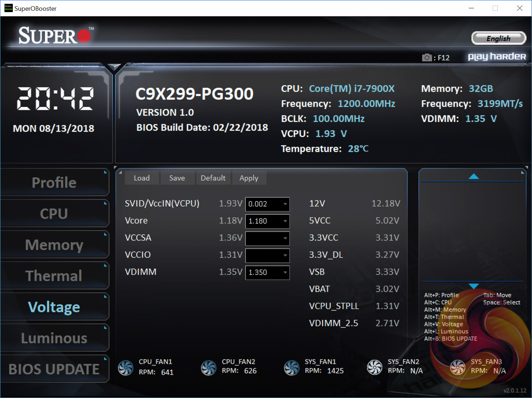Viewport: 532px width, 398px height.
Task: Click the SYS_FAN1 RPM value 1425
Action: tap(336, 371)
